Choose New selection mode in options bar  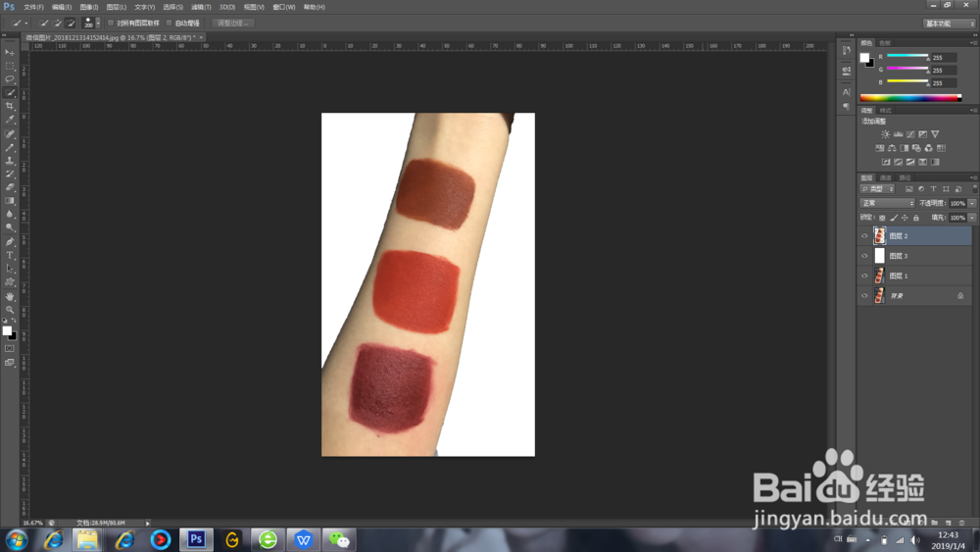tap(44, 24)
